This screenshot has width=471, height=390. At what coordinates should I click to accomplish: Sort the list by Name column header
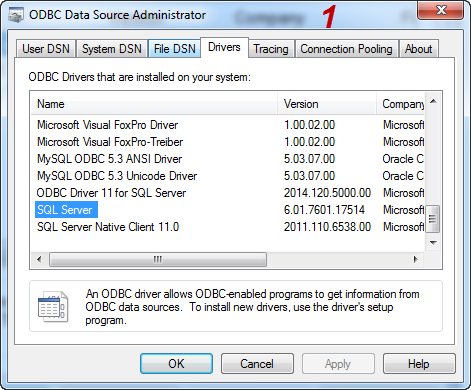pyautogui.click(x=154, y=104)
